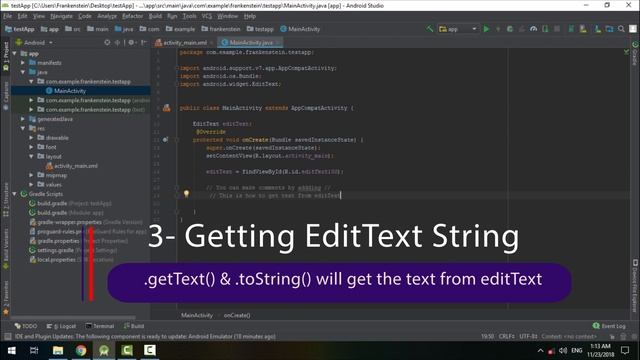The width and height of the screenshot is (640, 360).
Task: Click the CRLF line separator status item
Action: coord(507,336)
